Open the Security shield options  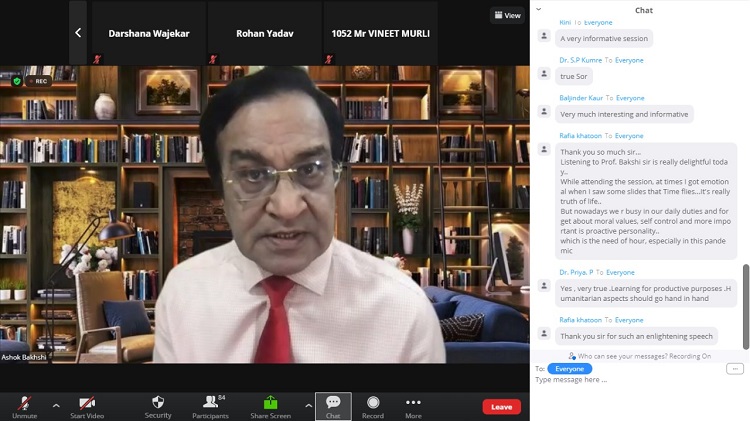[158, 405]
